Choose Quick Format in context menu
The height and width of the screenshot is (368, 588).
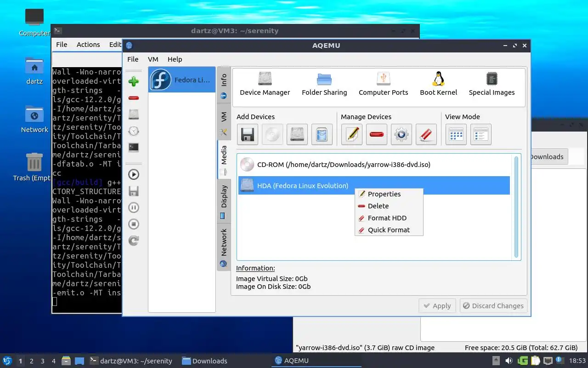pos(389,230)
